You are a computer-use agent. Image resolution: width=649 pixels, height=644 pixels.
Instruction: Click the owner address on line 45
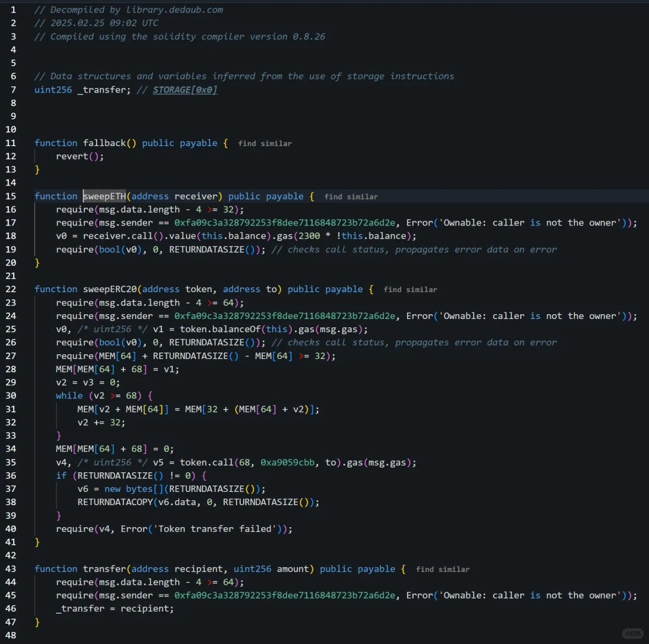click(x=284, y=596)
